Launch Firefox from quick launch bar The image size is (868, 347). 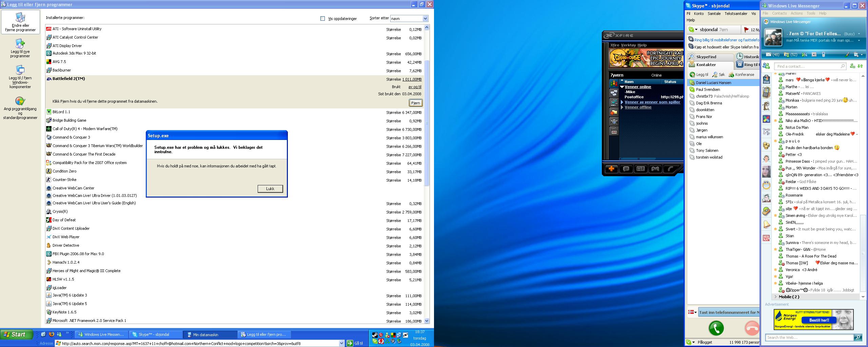(52, 334)
